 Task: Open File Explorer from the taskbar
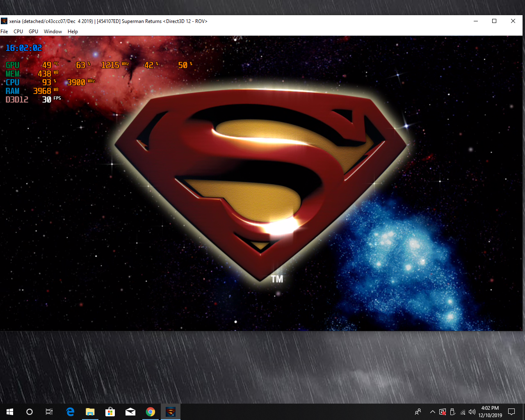coord(90,412)
